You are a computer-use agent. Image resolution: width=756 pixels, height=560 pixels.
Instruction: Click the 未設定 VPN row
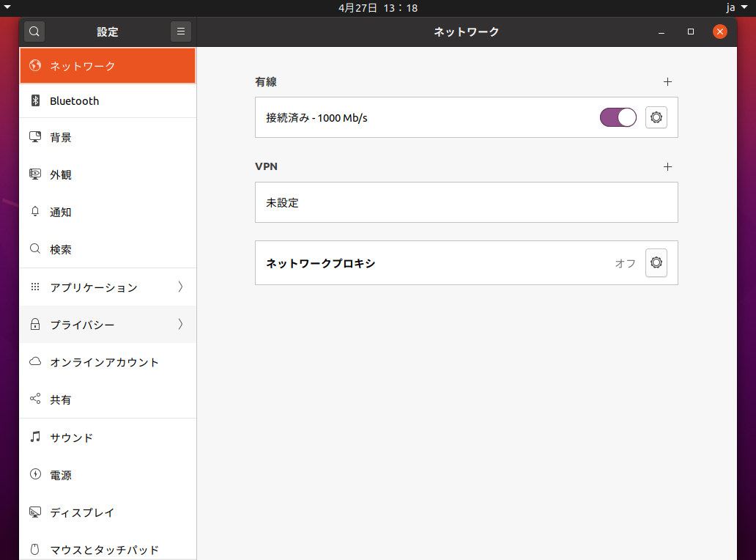tap(466, 202)
